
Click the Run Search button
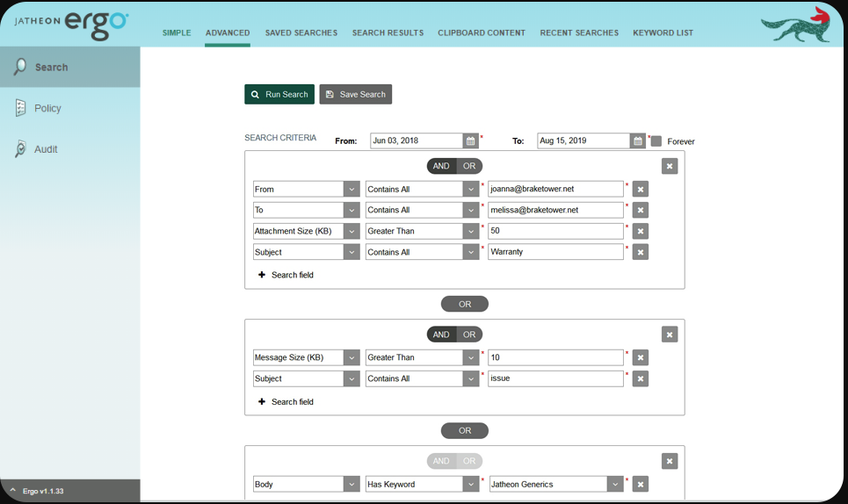tap(279, 94)
